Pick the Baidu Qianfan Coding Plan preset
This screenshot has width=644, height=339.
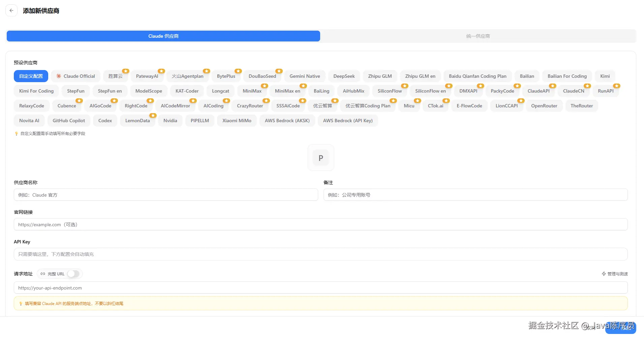(478, 76)
